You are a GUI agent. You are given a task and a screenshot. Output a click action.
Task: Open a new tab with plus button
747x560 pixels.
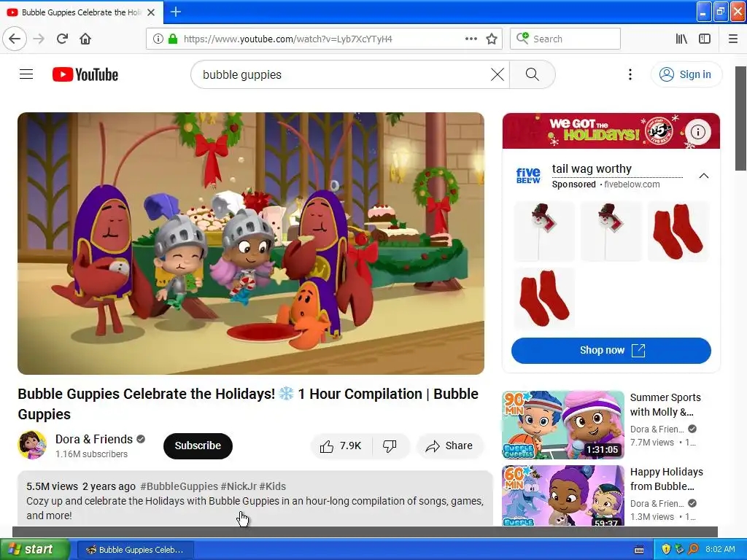click(x=176, y=12)
